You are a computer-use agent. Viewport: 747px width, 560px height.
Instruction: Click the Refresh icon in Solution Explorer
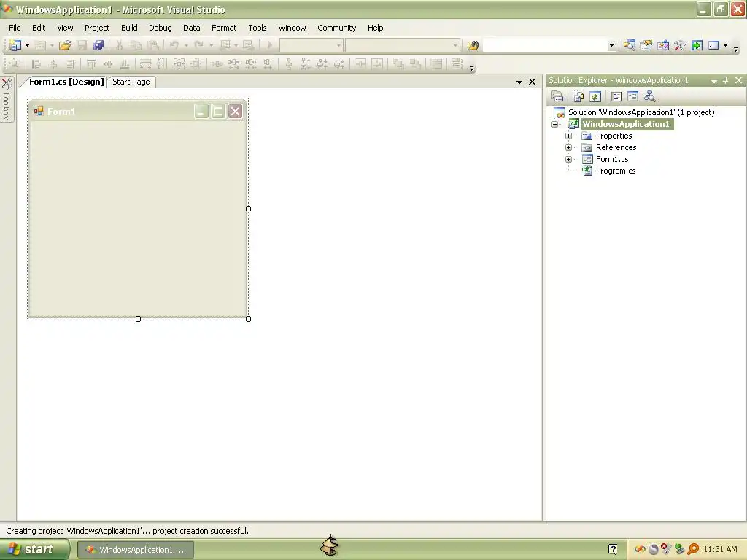pos(595,97)
